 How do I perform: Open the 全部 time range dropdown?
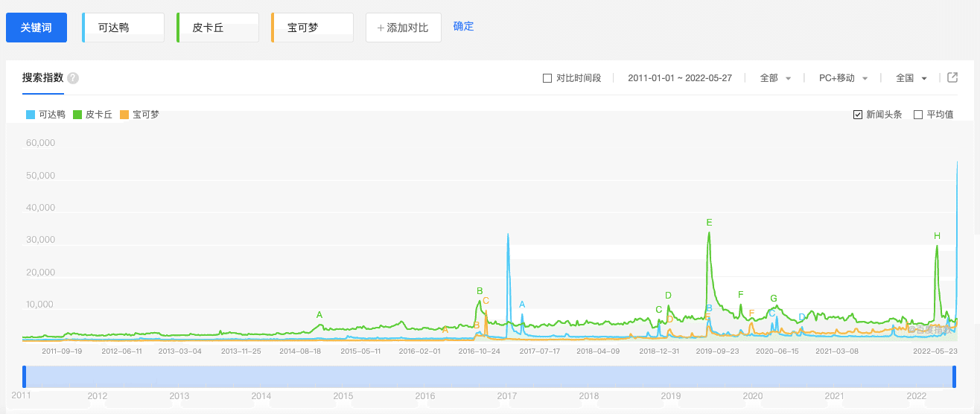775,78
